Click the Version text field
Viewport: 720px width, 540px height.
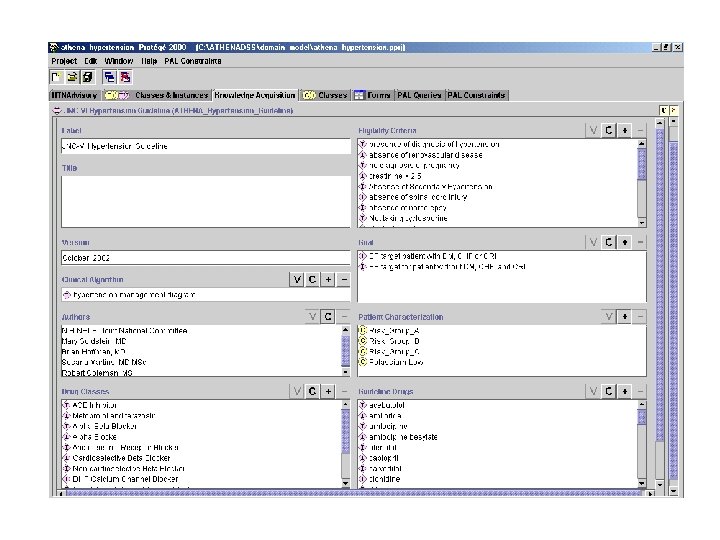click(206, 258)
